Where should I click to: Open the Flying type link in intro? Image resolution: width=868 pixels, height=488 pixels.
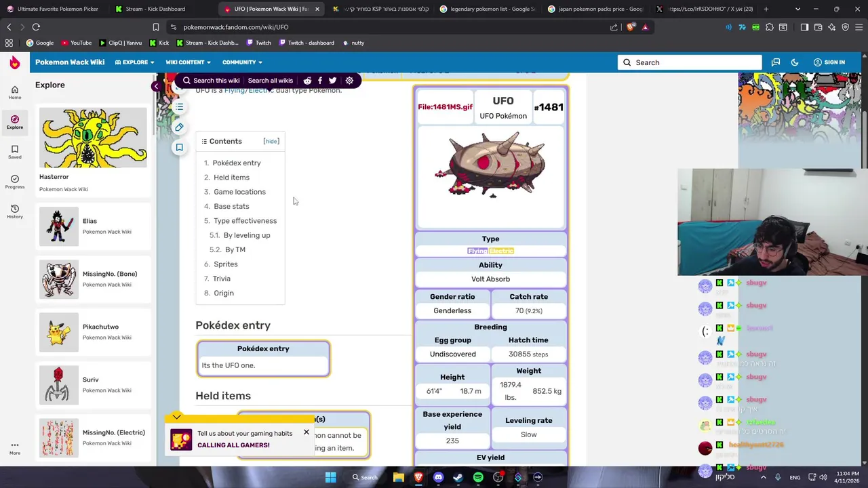pos(234,90)
